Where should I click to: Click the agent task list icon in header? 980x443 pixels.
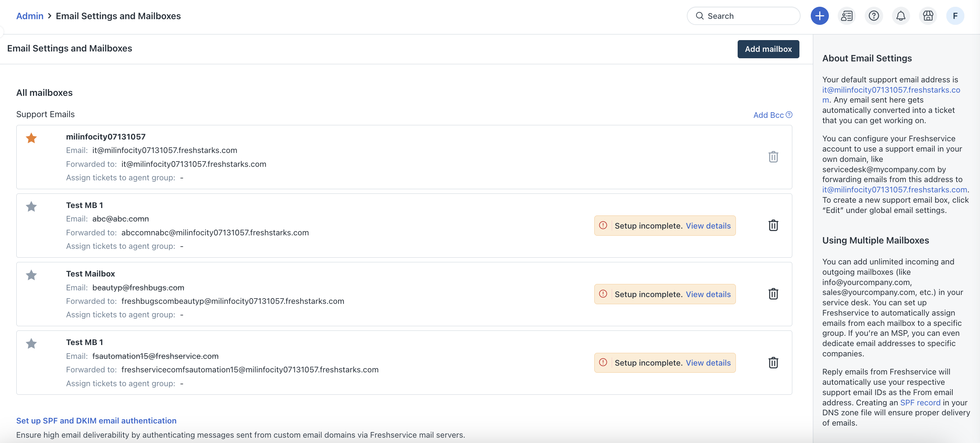click(x=847, y=16)
